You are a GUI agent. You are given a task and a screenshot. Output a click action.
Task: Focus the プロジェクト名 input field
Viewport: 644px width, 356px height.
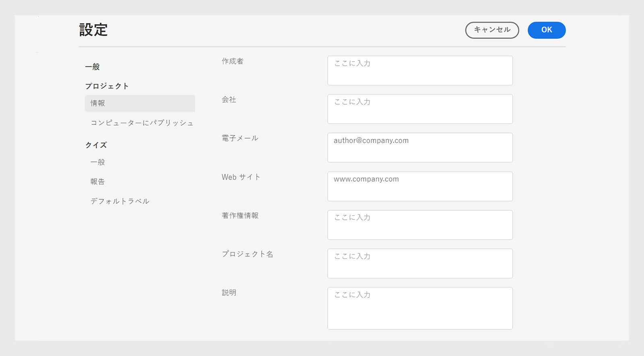pyautogui.click(x=420, y=264)
